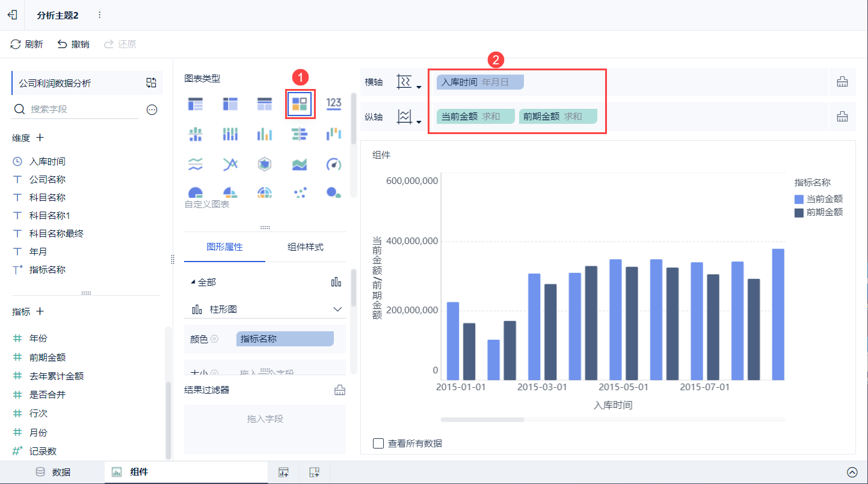Switch dataset via icon beside 公司利润数据分析

[151, 83]
